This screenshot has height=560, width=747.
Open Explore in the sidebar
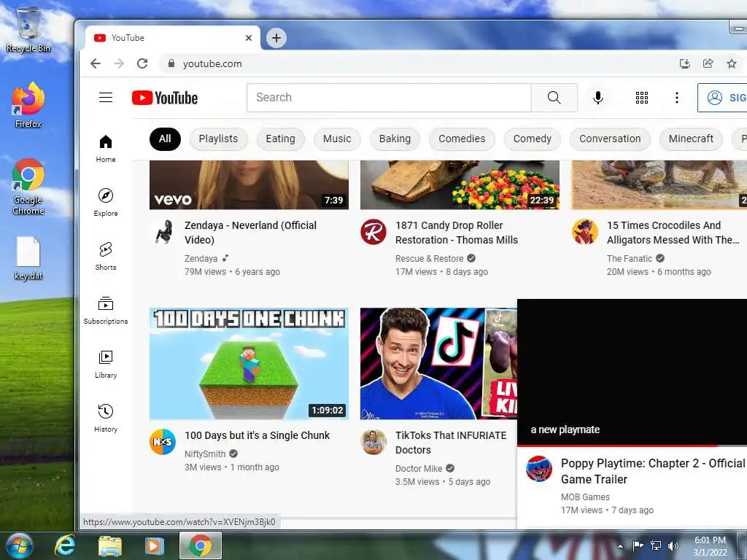coord(106,203)
